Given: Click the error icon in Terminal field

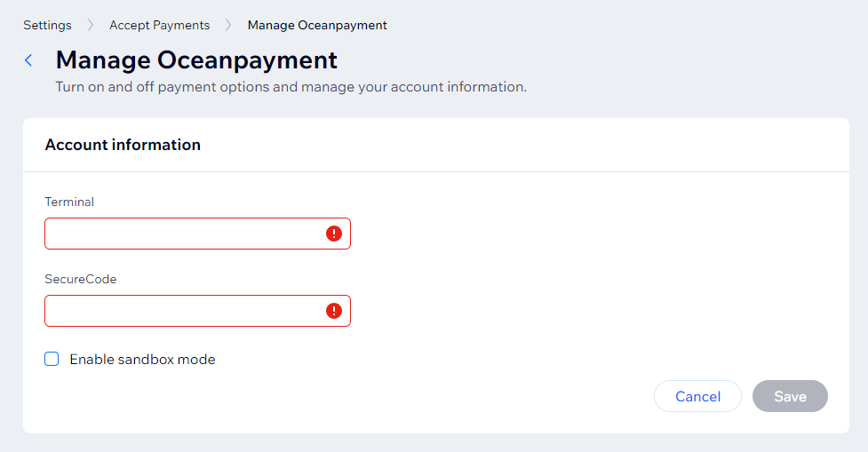Looking at the screenshot, I should pyautogui.click(x=333, y=234).
